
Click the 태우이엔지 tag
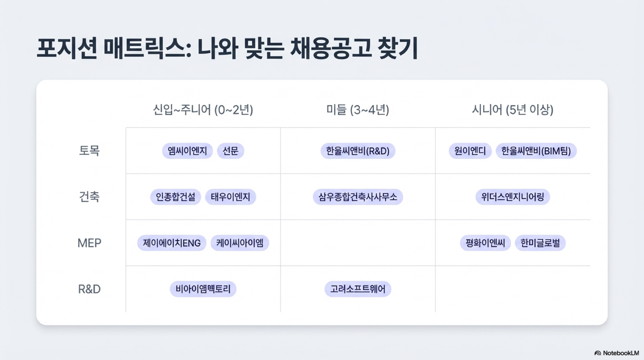pyautogui.click(x=231, y=197)
